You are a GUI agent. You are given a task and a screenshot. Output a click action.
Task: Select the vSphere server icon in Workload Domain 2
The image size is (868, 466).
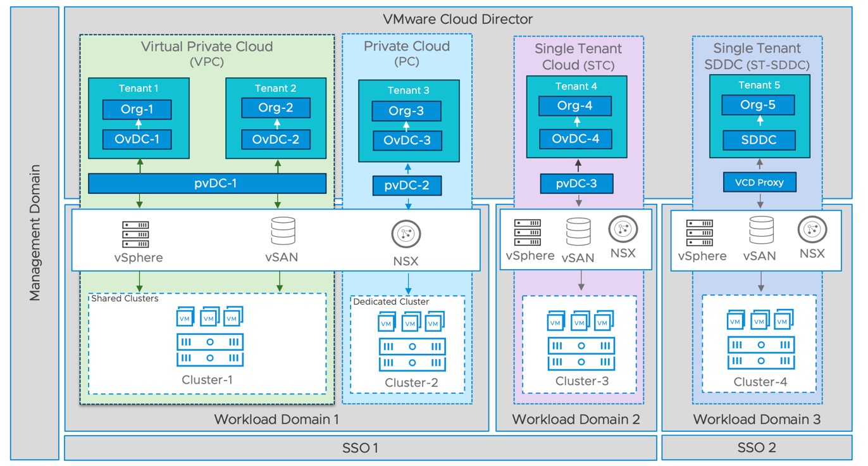(x=528, y=232)
